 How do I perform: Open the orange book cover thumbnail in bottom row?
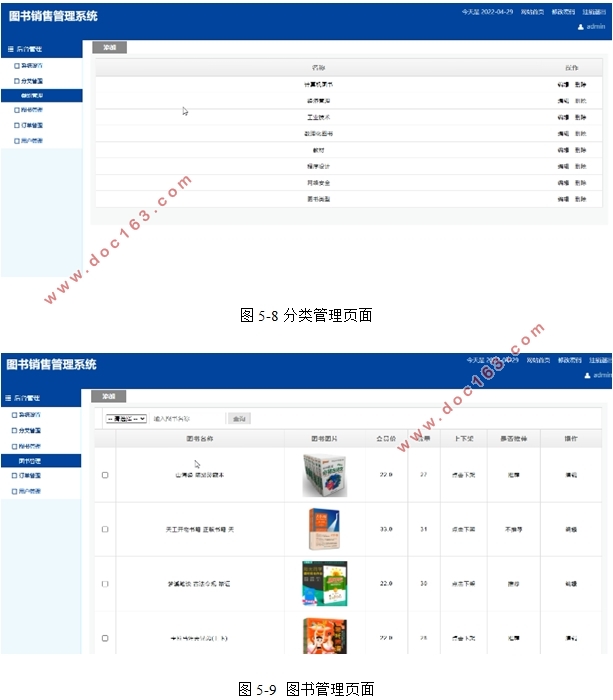tap(325, 636)
